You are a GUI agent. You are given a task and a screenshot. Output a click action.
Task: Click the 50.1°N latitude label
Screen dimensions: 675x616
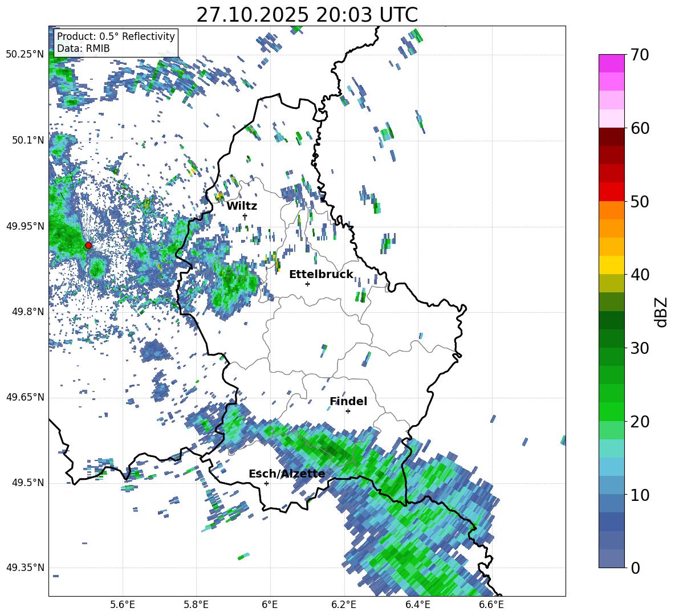pyautogui.click(x=28, y=140)
